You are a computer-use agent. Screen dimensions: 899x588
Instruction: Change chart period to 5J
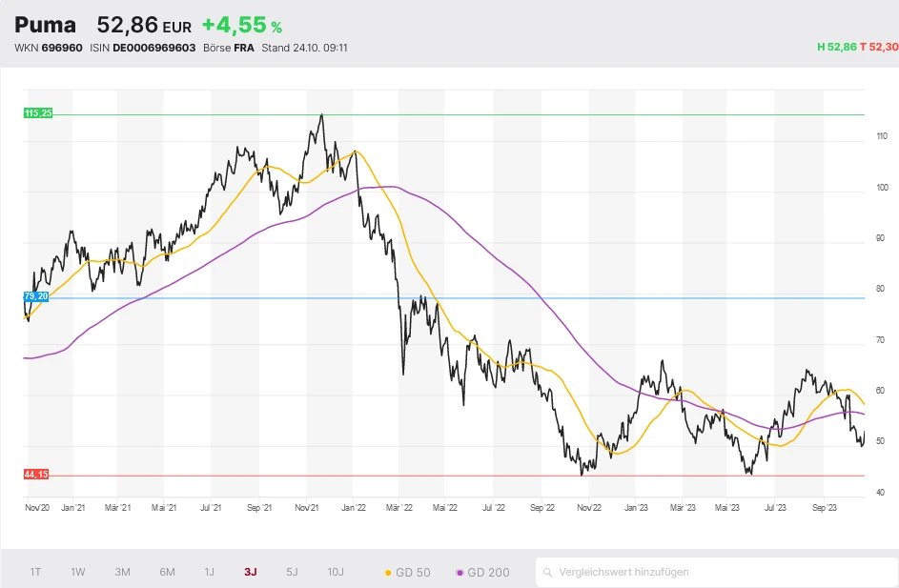pos(292,573)
